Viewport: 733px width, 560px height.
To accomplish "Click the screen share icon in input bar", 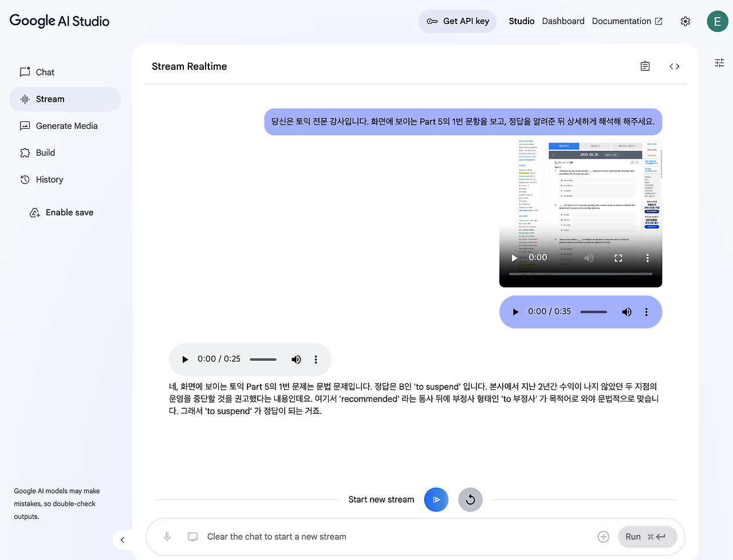I will point(193,537).
